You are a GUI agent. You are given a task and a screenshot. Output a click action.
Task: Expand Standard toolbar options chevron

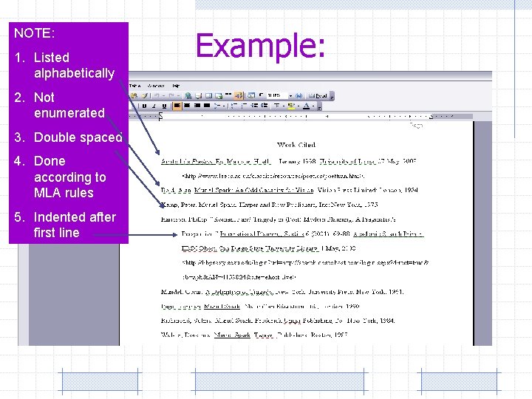332,97
